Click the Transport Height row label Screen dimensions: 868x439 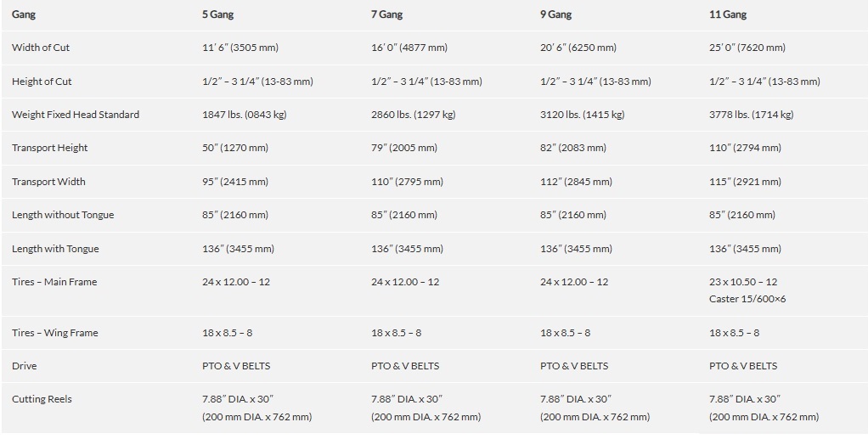(49, 148)
